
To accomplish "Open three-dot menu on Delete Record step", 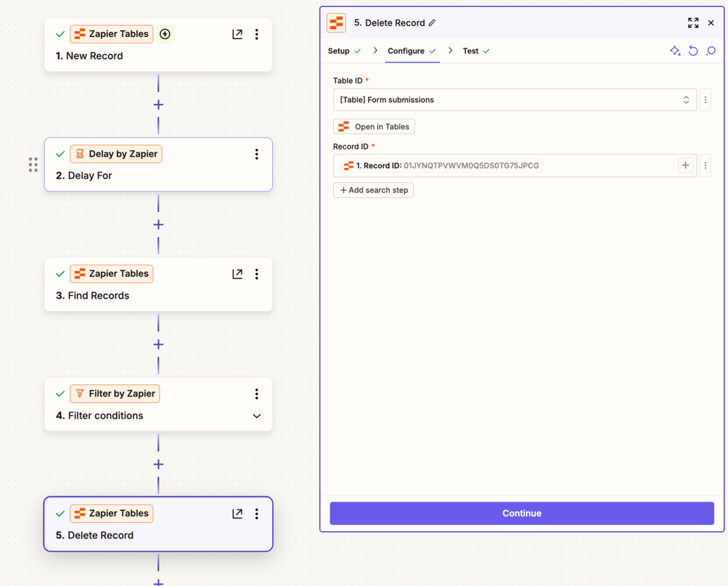I will [x=257, y=514].
